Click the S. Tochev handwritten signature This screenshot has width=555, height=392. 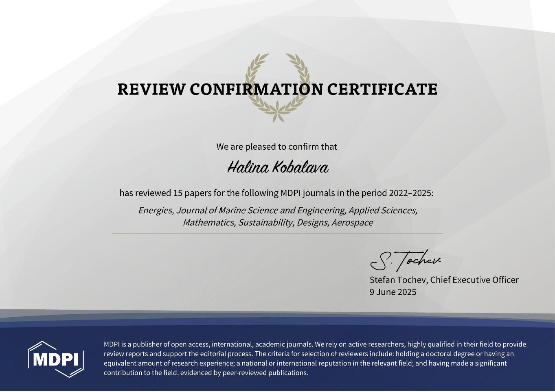(x=406, y=261)
